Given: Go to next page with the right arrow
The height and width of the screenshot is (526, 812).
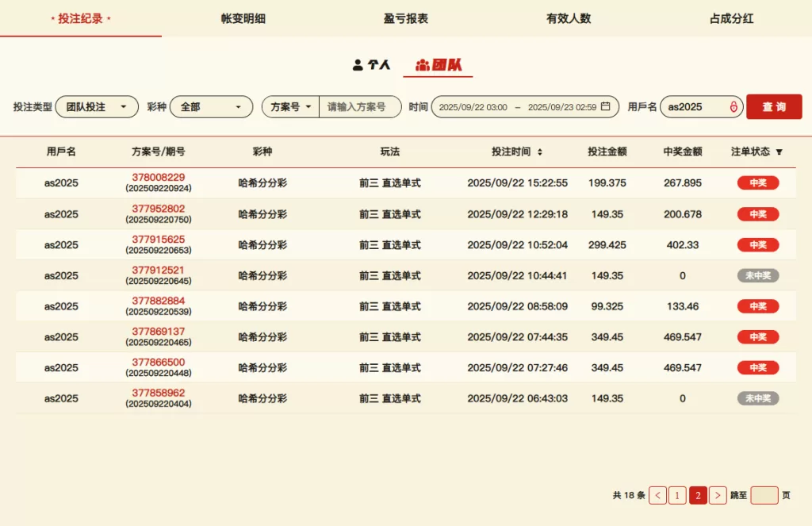Looking at the screenshot, I should tap(718, 495).
